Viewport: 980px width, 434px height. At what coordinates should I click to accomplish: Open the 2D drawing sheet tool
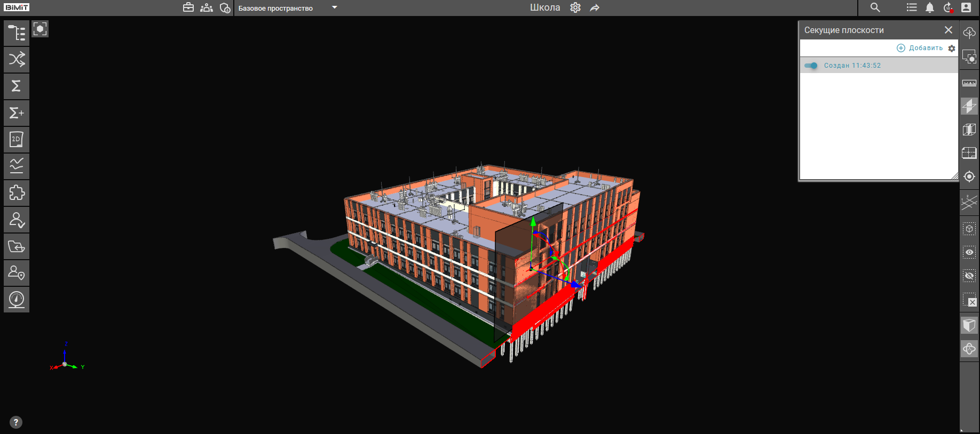tap(17, 140)
